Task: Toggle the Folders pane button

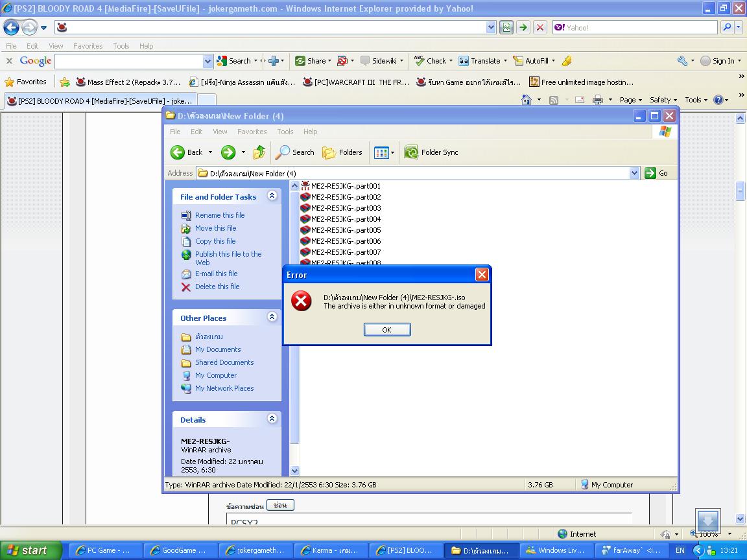Action: pyautogui.click(x=342, y=152)
